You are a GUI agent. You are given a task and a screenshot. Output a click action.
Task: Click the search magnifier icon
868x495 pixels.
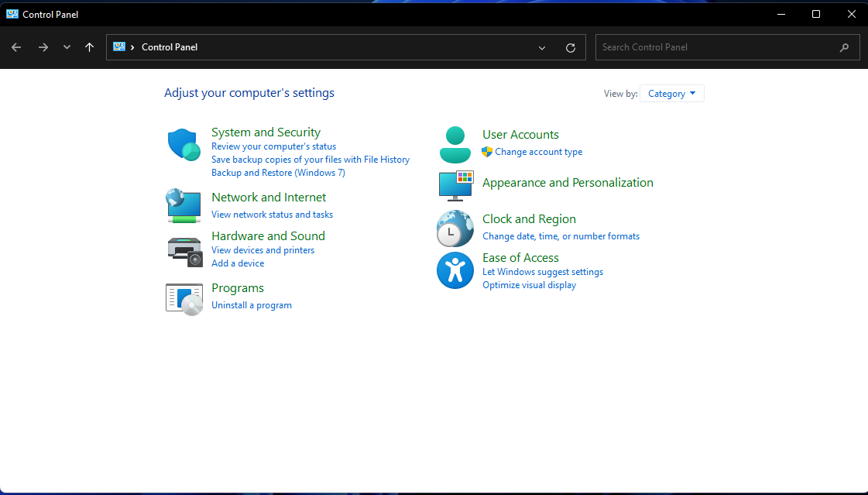click(844, 47)
